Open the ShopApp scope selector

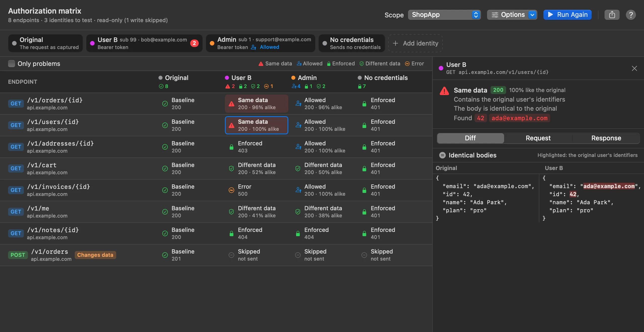[x=444, y=15]
